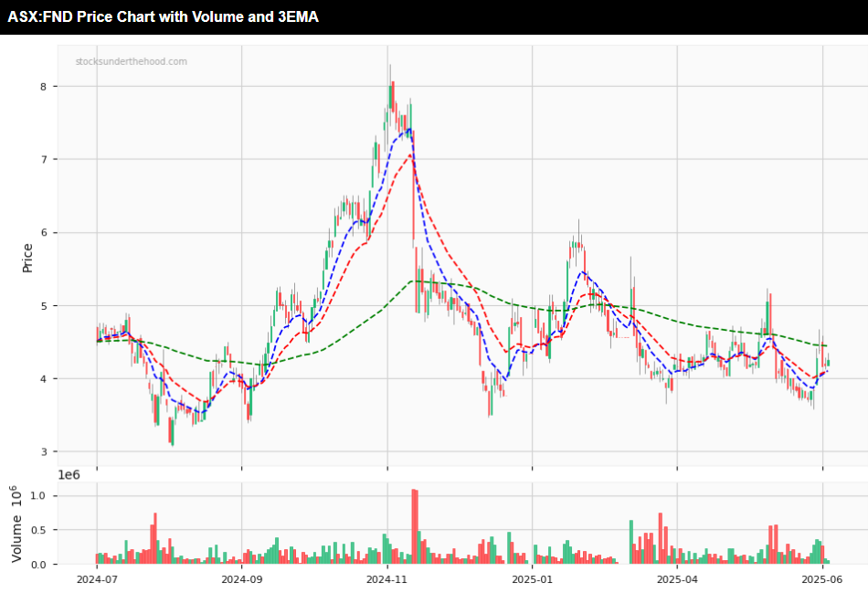Select the 2024-09 date tick label

[x=241, y=579]
